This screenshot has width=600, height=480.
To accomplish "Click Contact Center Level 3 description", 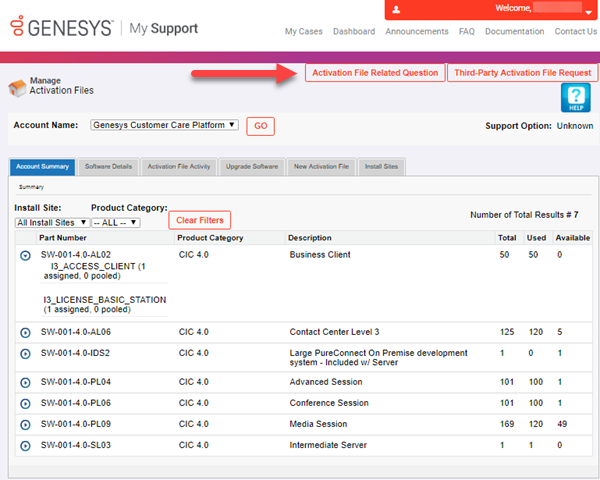I will 334,332.
